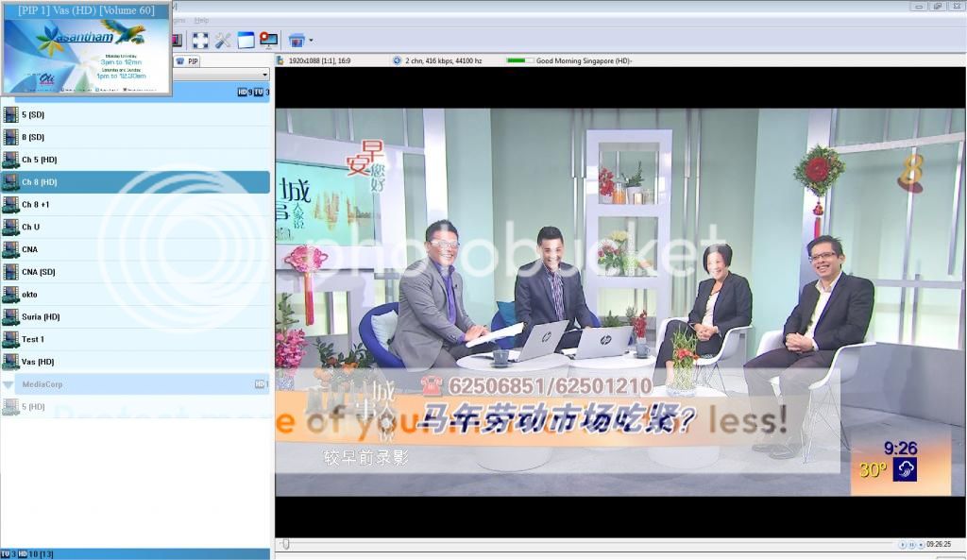
Task: Click the recording monitor toolbar icon
Action: 268,40
